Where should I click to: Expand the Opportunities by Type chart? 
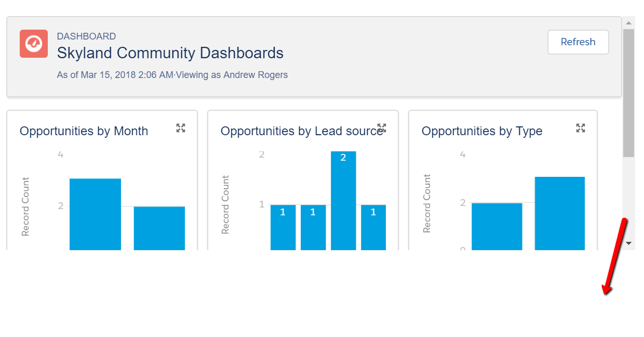[581, 128]
